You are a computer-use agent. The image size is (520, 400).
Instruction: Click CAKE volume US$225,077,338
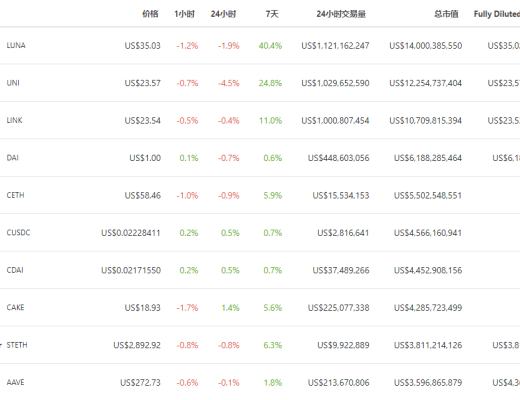[x=338, y=308]
